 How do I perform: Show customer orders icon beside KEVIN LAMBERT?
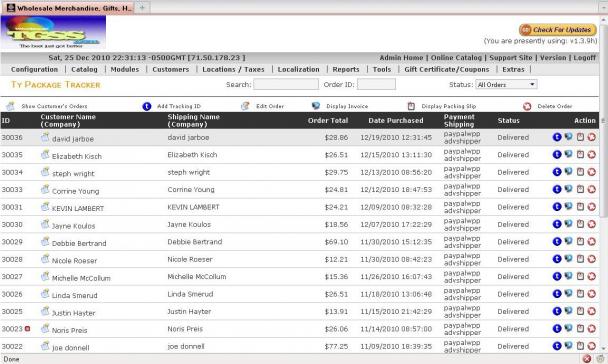(x=45, y=207)
